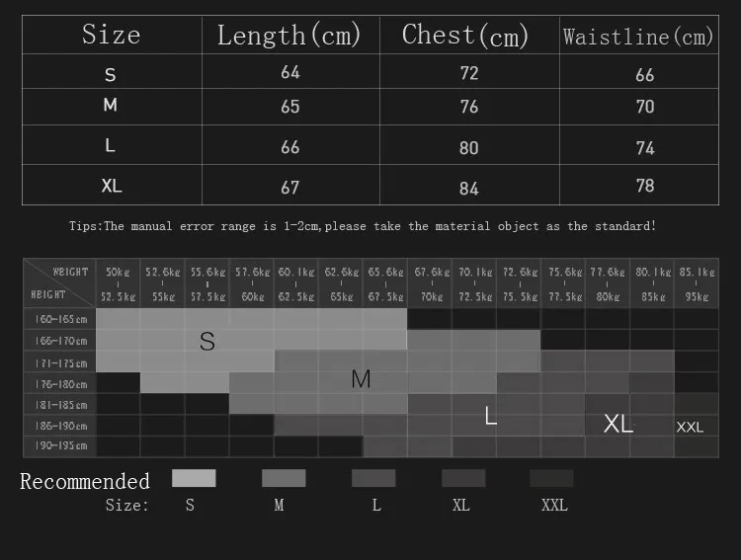Click the L recommended size color swatch
This screenshot has width=741, height=560.
click(x=373, y=478)
